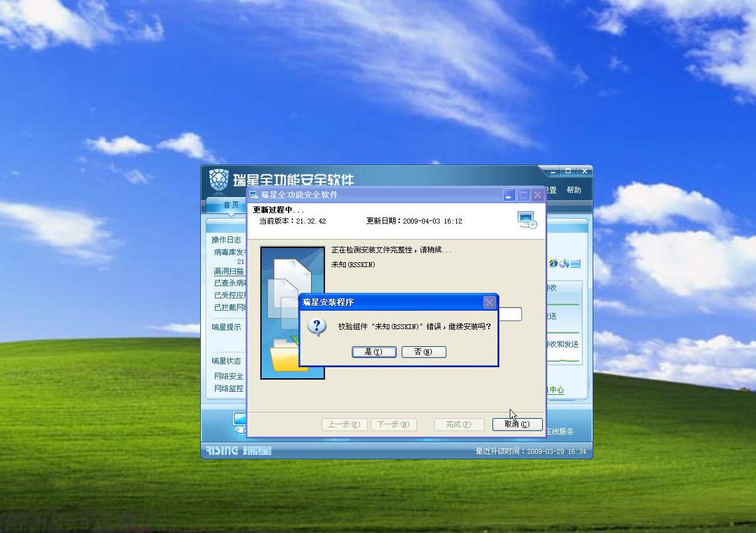Click the 漏洞扫描 link in the main window
Viewport: 756px width, 533px height.
tap(228, 271)
